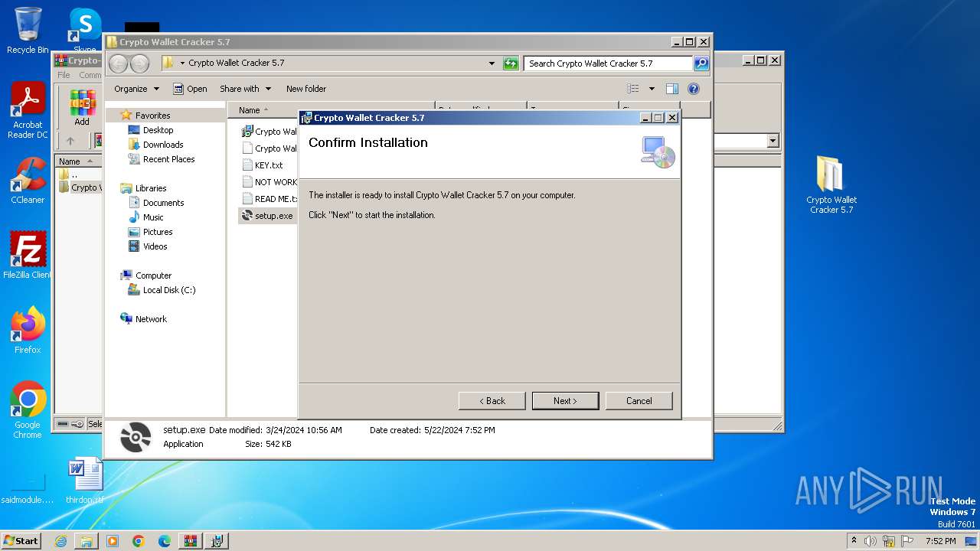Open Desktop in the navigation pane

coord(151,130)
